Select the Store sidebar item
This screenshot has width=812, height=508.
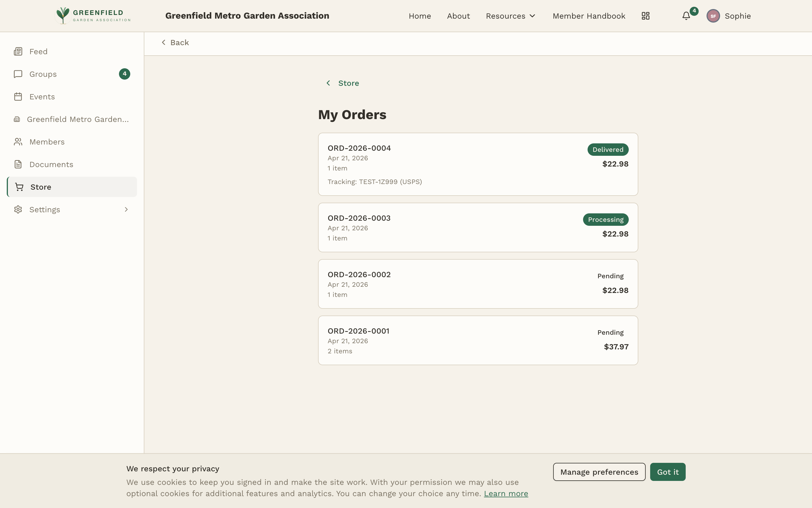[x=72, y=187]
